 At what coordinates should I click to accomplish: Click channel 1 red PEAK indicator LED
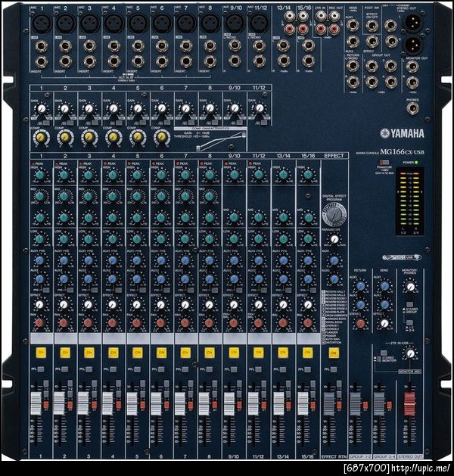(x=33, y=164)
